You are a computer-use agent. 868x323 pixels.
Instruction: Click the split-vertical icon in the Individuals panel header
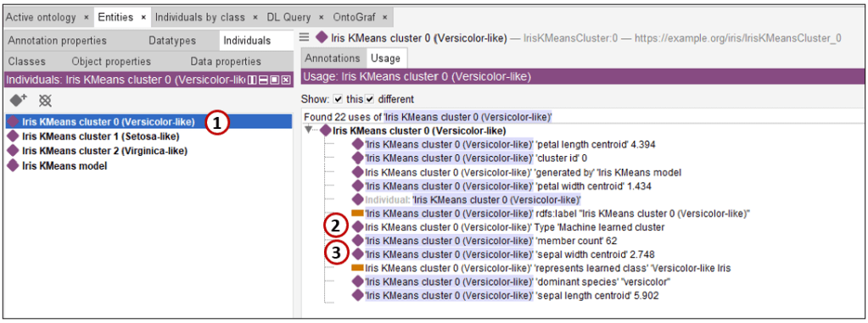click(253, 81)
